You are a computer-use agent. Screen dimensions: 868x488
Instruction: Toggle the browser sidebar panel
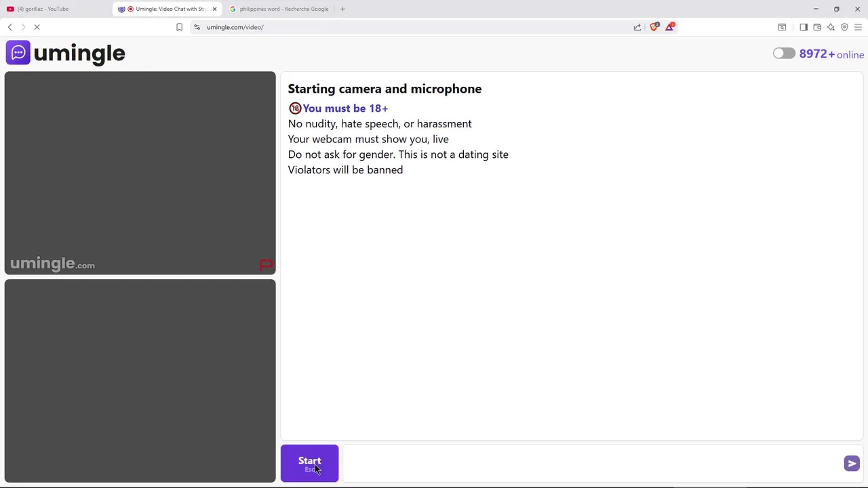[804, 27]
